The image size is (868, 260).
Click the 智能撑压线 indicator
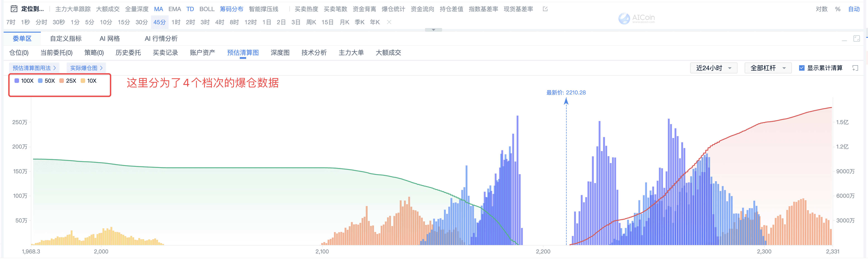(264, 9)
